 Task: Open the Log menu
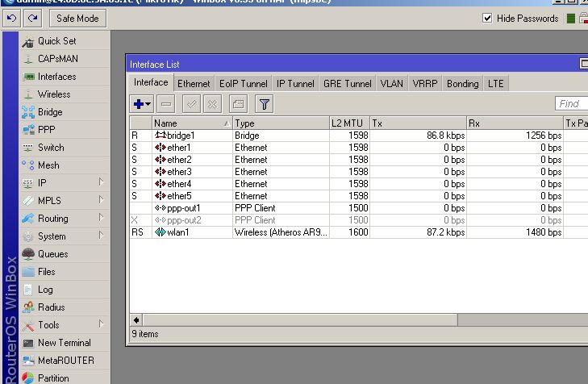pyautogui.click(x=65, y=290)
